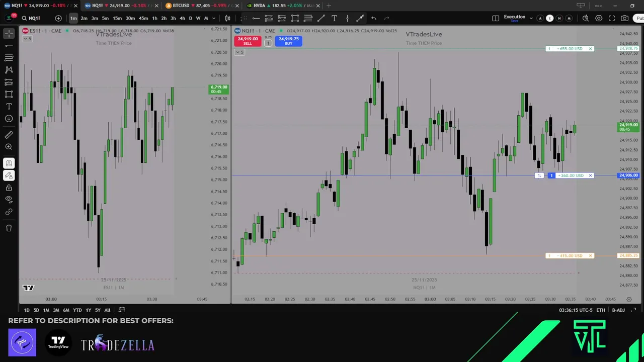
Task: Select the geometric shapes tool in left sidebar
Action: pyautogui.click(x=9, y=94)
